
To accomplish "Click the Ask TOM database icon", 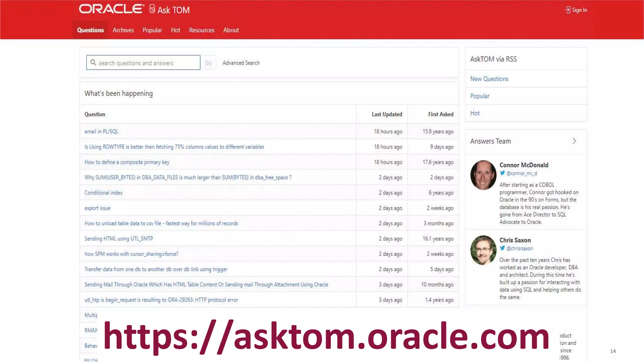I will (x=152, y=9).
